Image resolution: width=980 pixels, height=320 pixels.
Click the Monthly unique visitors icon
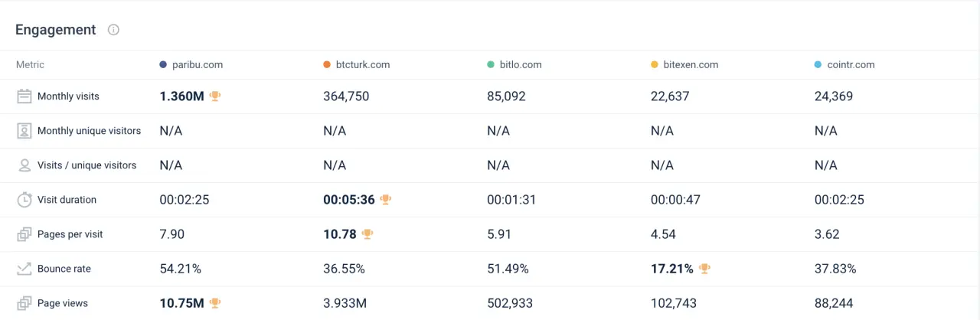click(24, 131)
